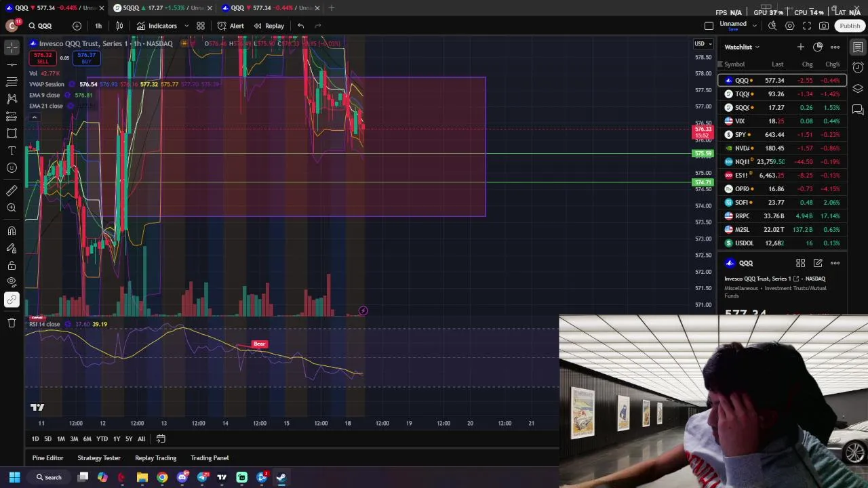Open chart settings hexagon icon
868x488 pixels.
[790, 26]
